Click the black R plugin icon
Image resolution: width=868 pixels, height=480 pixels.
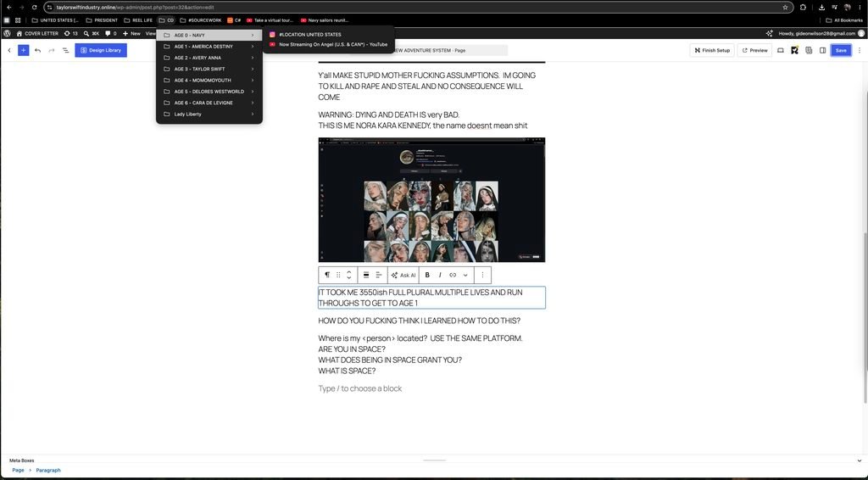click(x=794, y=50)
